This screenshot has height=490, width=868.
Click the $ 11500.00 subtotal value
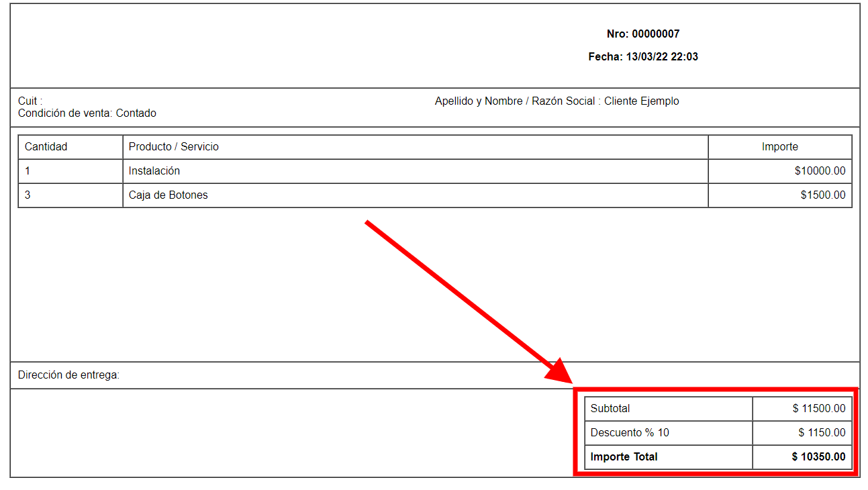click(x=818, y=409)
